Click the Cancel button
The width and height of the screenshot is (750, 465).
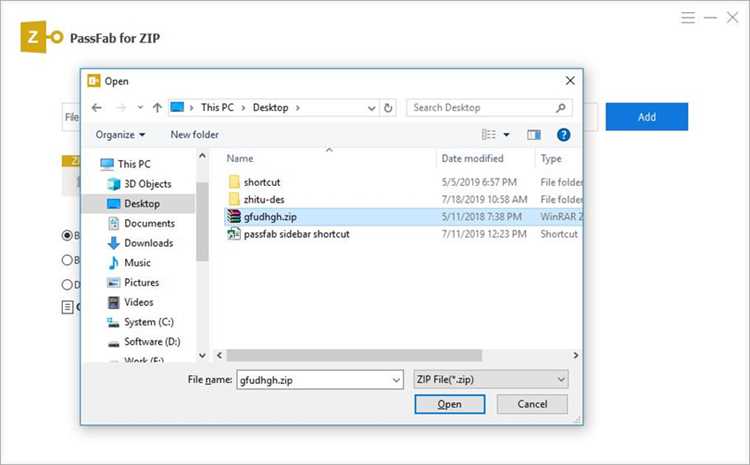click(x=532, y=404)
